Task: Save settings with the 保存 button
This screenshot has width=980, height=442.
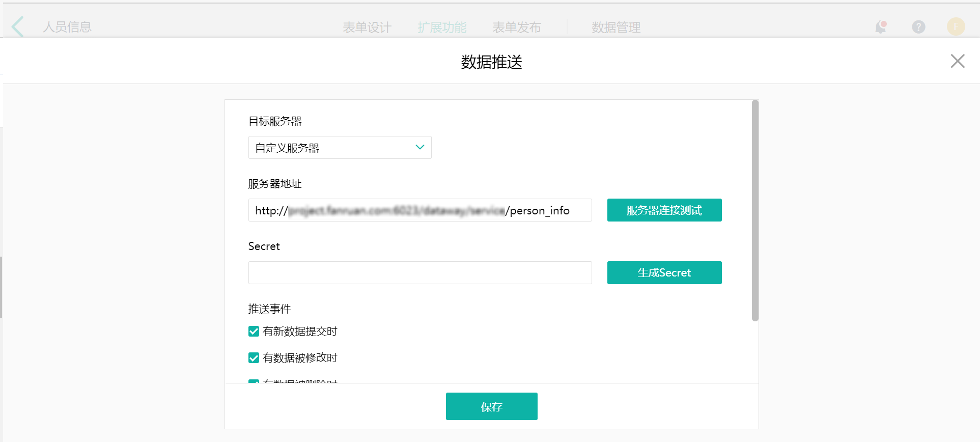Action: 491,406
